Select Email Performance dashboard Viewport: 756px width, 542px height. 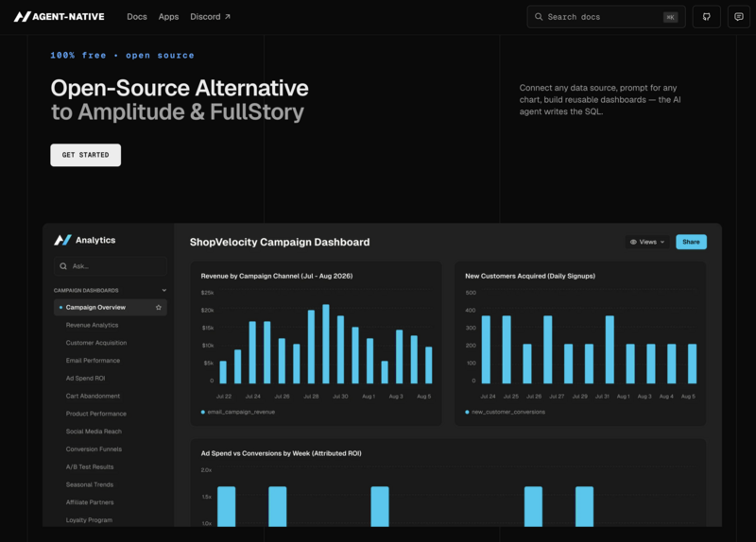[93, 361]
